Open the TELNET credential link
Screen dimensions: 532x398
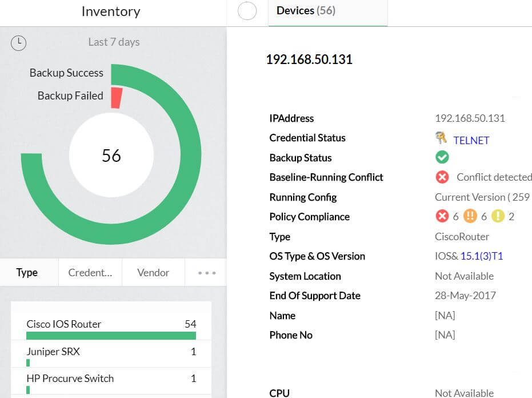471,140
